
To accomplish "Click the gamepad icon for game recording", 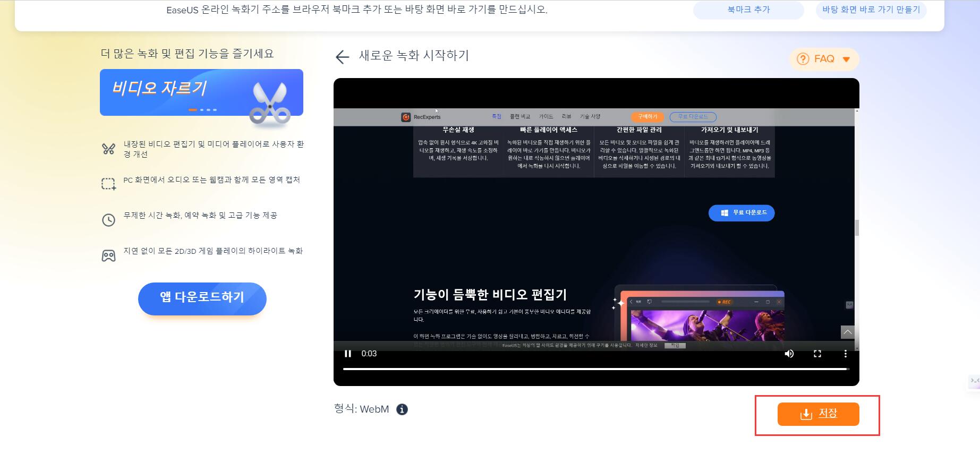I will pyautogui.click(x=108, y=255).
